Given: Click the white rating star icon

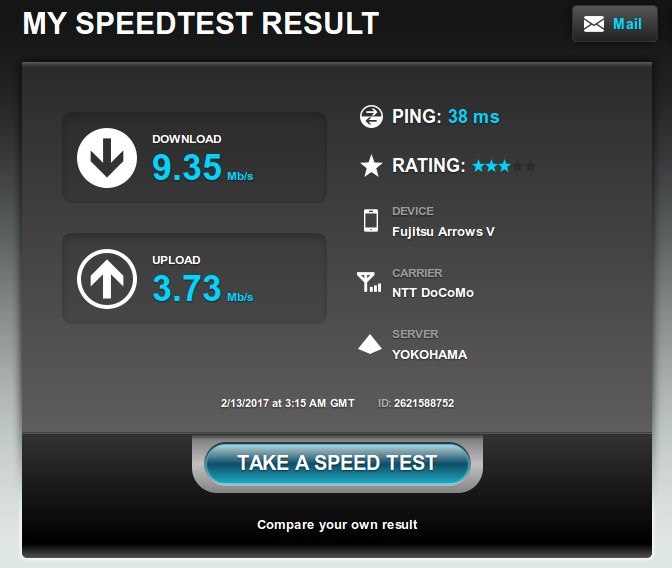Looking at the screenshot, I should [x=371, y=166].
